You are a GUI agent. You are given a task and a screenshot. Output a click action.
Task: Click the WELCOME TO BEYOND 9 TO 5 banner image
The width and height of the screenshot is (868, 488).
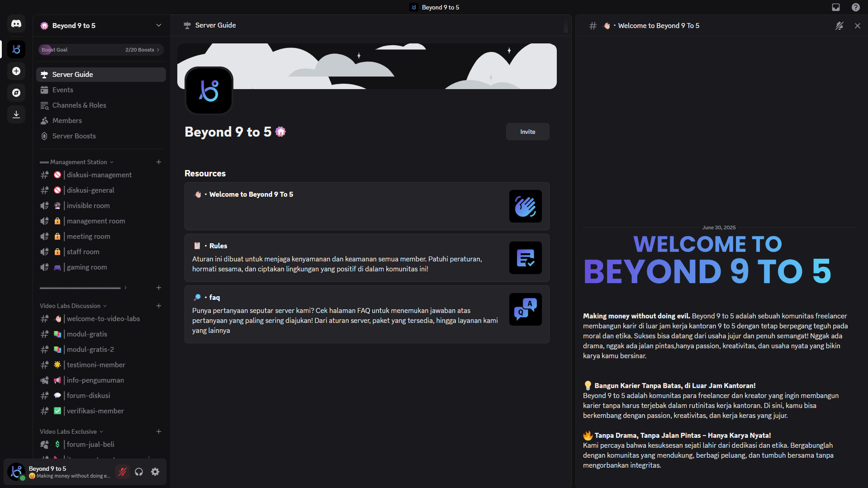click(x=708, y=260)
